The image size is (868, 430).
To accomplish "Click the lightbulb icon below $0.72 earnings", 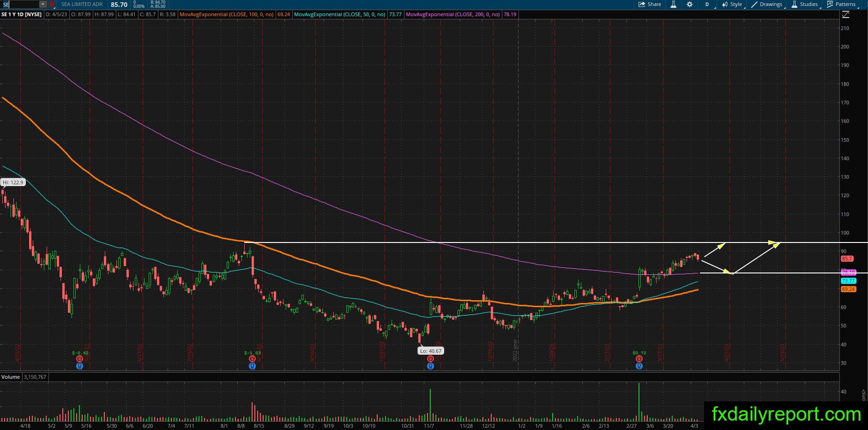I will 639,366.
